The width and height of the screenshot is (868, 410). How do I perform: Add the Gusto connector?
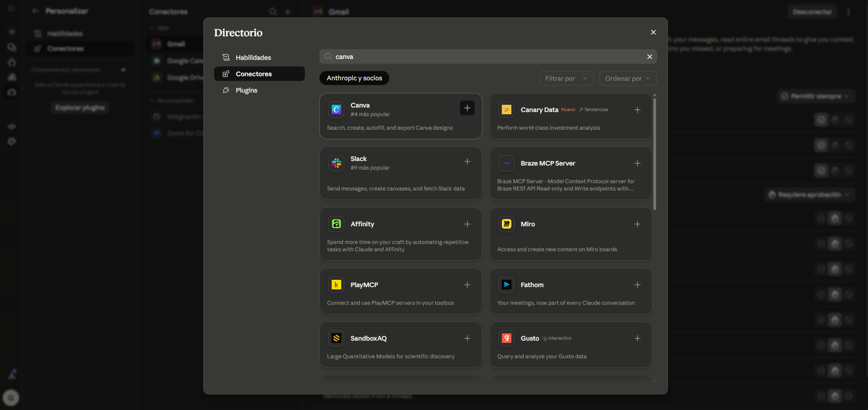coord(638,338)
